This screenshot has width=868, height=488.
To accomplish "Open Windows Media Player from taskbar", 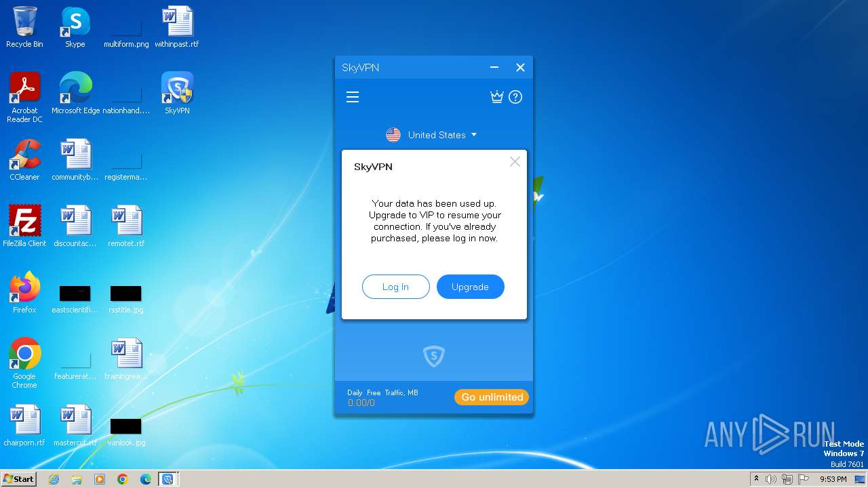I will [x=100, y=479].
